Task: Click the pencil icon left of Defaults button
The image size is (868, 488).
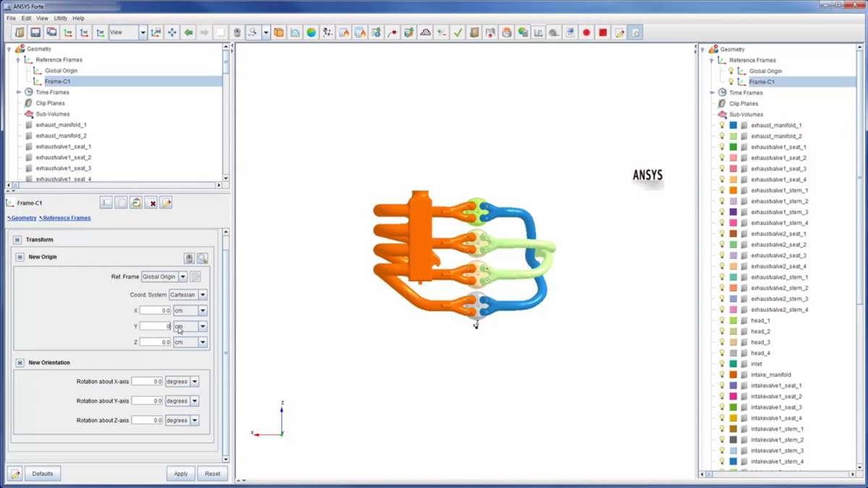Action: (15, 474)
